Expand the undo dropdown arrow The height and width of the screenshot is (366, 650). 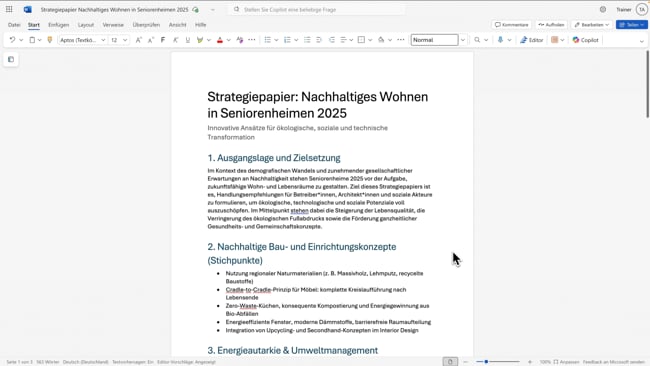tap(21, 40)
